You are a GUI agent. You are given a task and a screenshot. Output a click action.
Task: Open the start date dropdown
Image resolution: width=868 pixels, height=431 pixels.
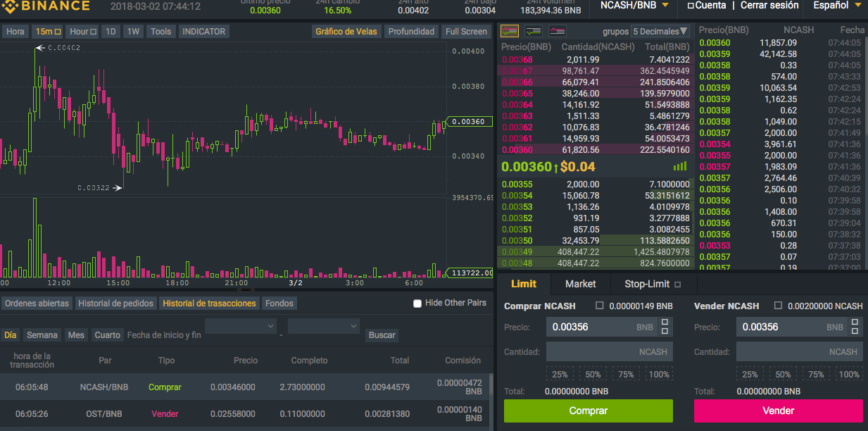click(241, 326)
